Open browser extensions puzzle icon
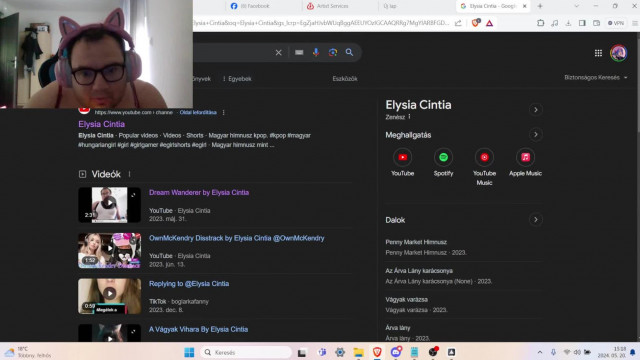Viewport: 640px width, 360px height. point(540,23)
